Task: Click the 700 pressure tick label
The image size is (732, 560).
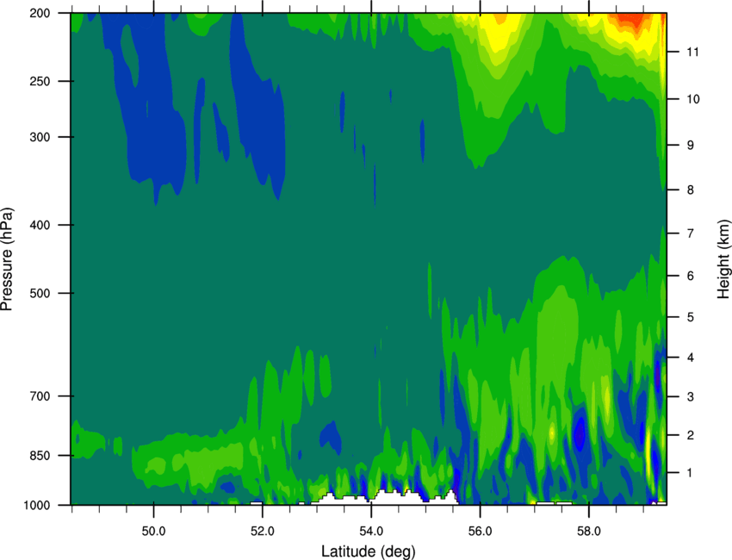Action: pyautogui.click(x=40, y=396)
